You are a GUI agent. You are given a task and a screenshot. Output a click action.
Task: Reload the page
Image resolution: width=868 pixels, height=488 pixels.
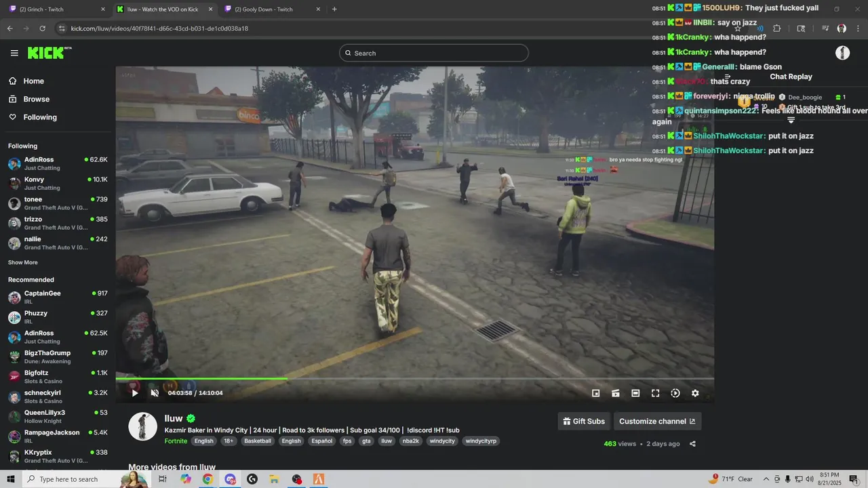pyautogui.click(x=42, y=28)
